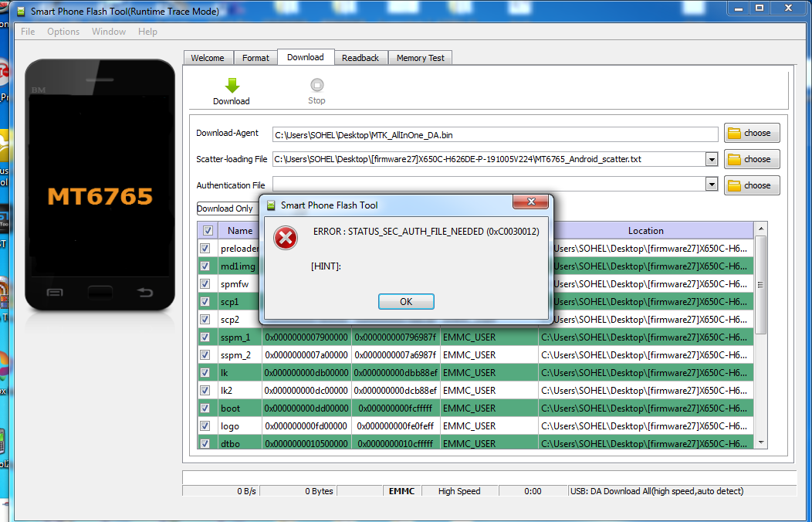This screenshot has width=812, height=522.
Task: Switch to the Memory Test tab
Action: [x=421, y=58]
